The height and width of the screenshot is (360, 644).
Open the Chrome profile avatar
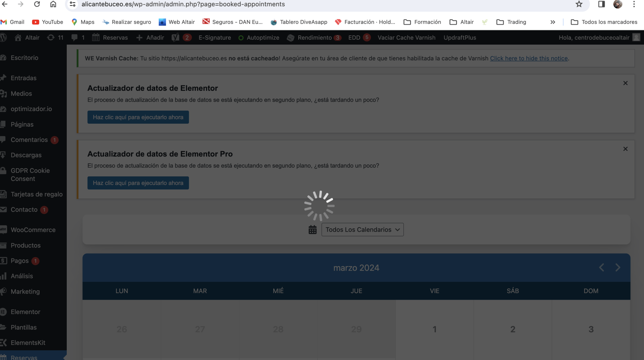tap(618, 4)
